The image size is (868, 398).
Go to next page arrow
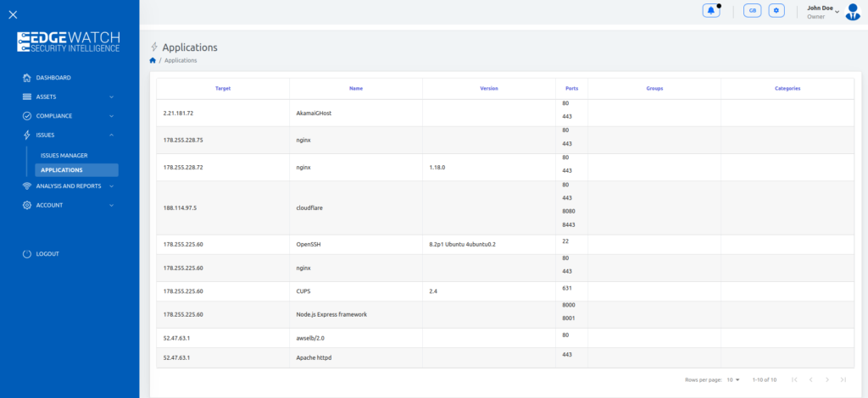(827, 379)
